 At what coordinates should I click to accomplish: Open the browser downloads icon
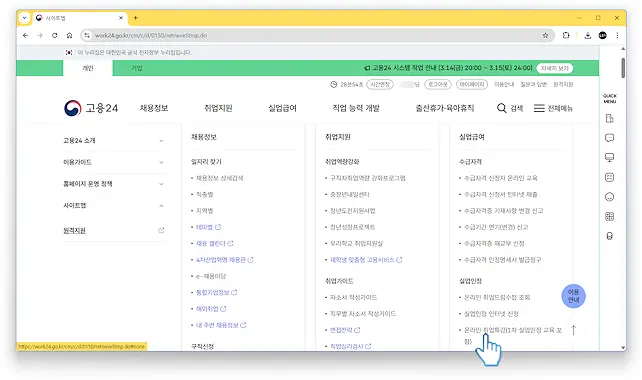pos(588,35)
